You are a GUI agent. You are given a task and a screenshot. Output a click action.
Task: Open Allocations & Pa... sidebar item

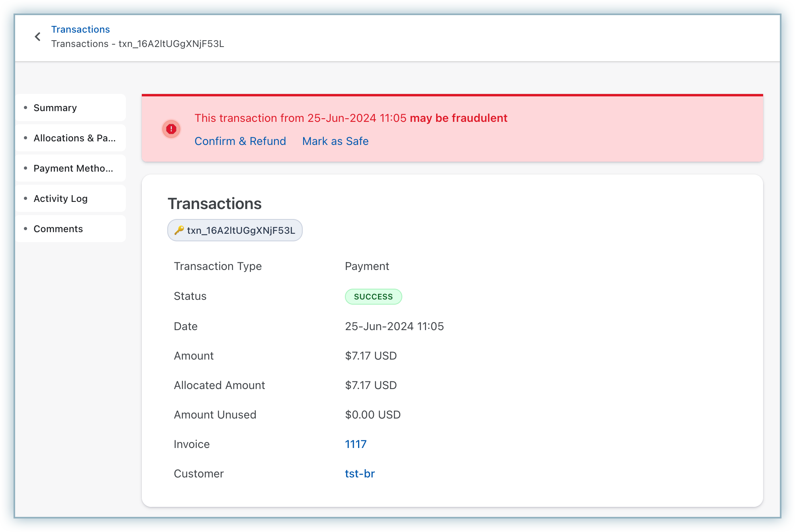click(74, 138)
